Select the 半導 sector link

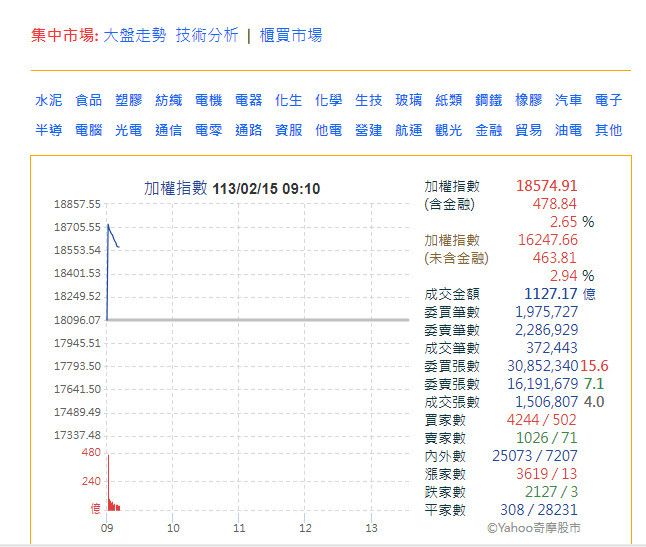pos(49,130)
